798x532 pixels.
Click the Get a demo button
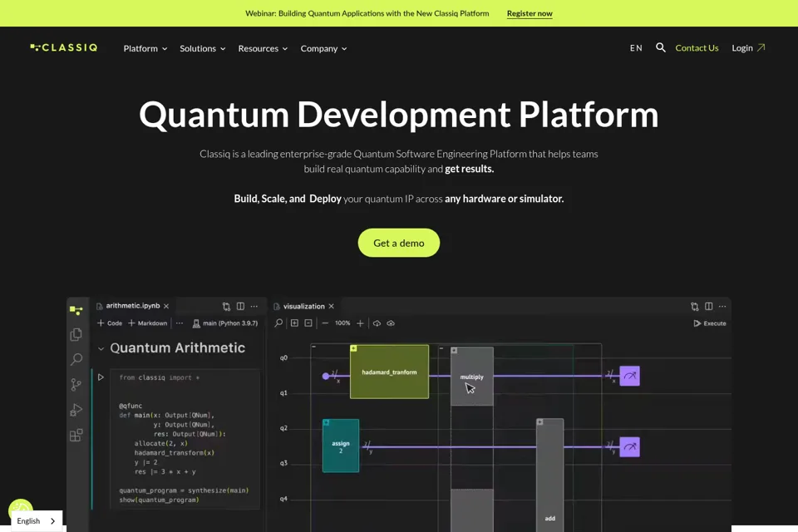pyautogui.click(x=399, y=243)
